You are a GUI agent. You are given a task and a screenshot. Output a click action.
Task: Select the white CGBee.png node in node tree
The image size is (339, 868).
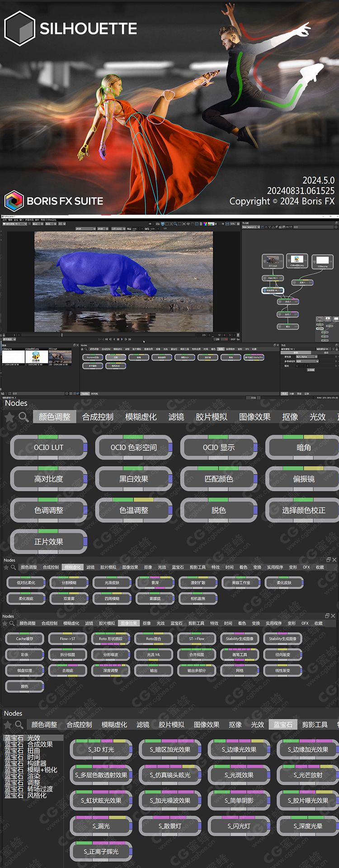[x=322, y=261]
